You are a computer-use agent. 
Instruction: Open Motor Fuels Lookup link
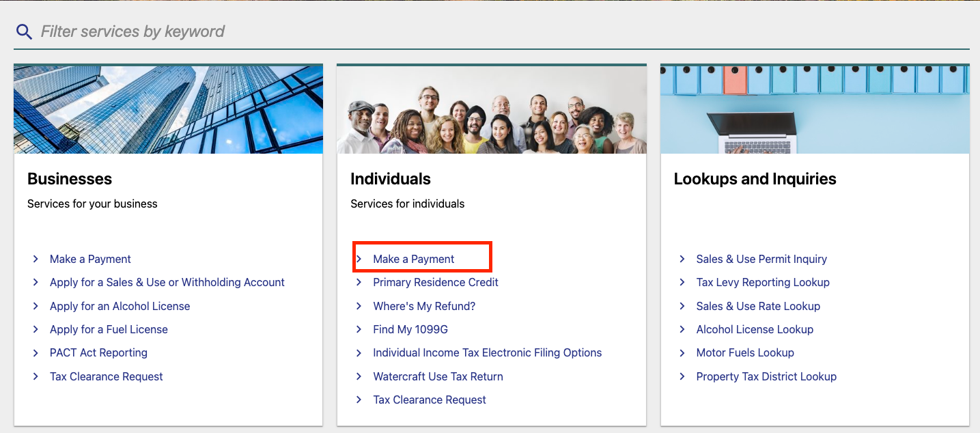[x=745, y=352]
